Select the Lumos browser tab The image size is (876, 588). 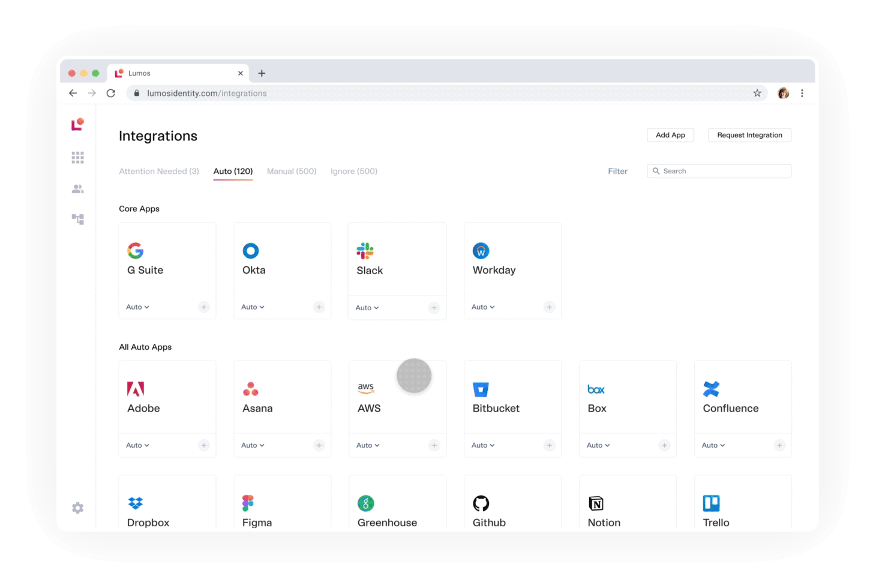coord(178,73)
